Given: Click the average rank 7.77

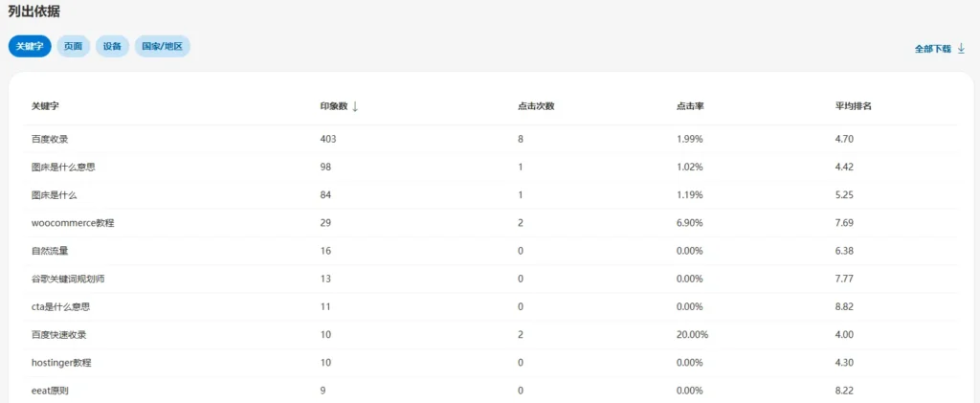Looking at the screenshot, I should [844, 279].
